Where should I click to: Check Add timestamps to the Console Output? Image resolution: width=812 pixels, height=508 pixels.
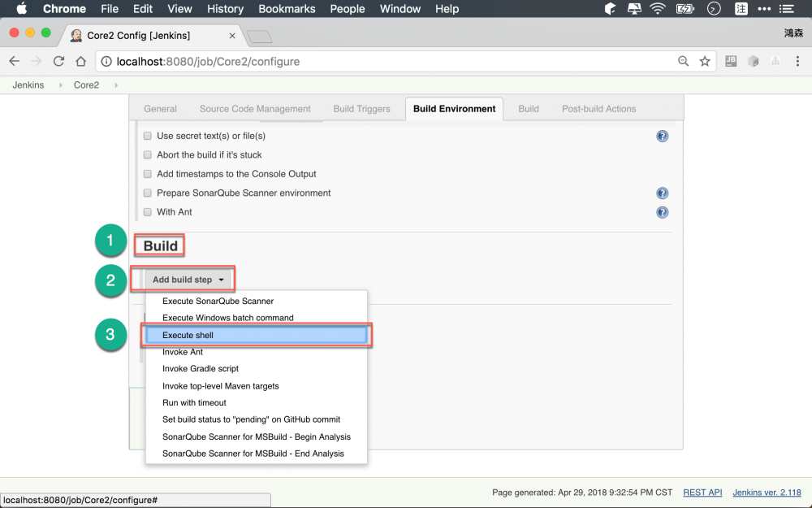147,173
